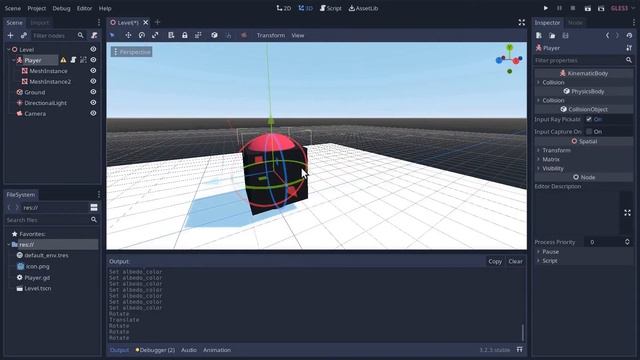The height and width of the screenshot is (360, 640).
Task: Clear the output log
Action: [516, 261]
